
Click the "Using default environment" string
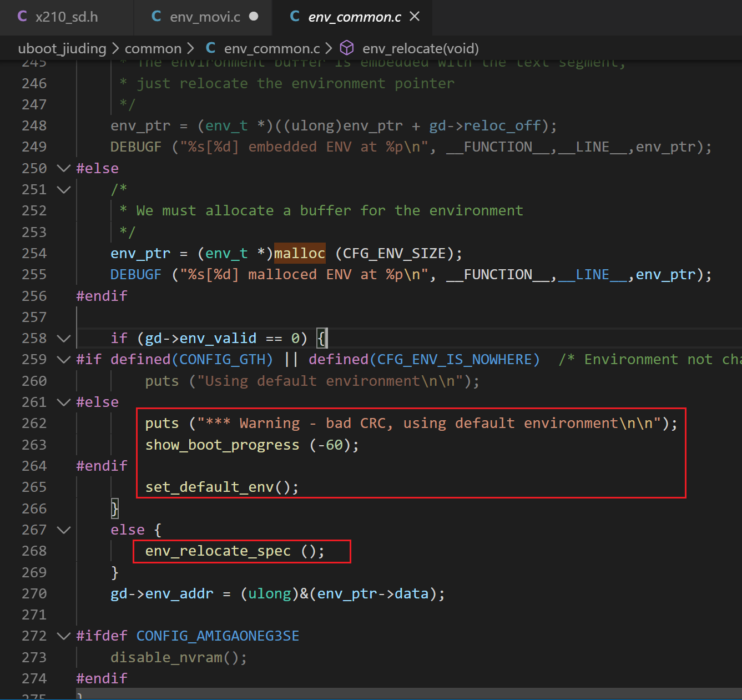(334, 381)
